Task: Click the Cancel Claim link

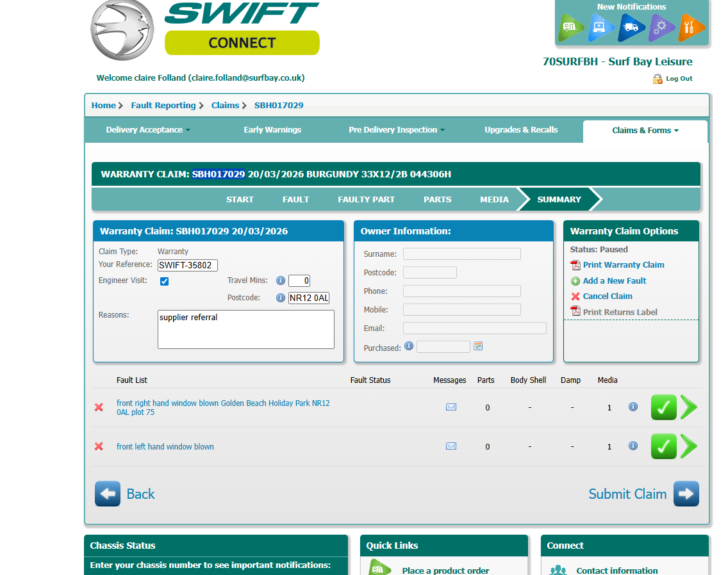Action: (x=608, y=296)
